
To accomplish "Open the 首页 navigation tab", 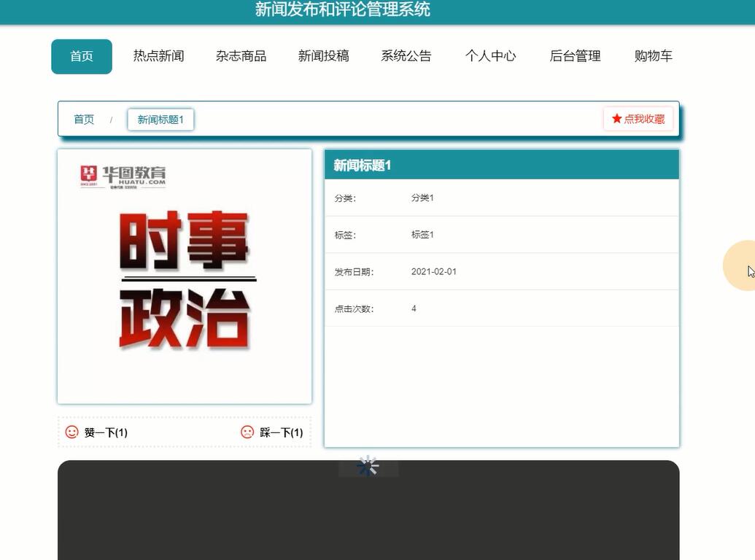I will coord(82,56).
